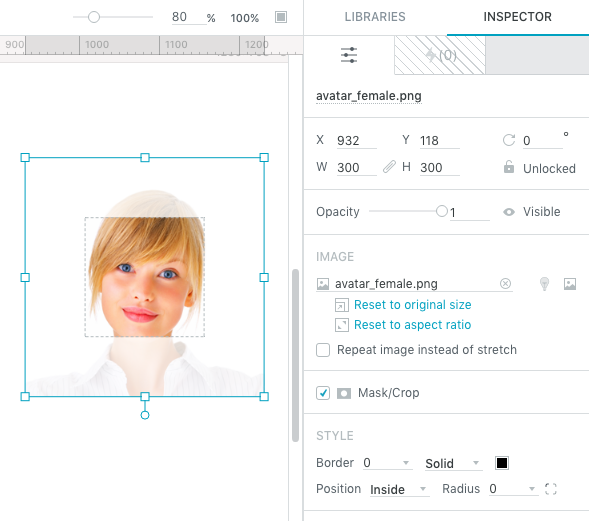
Task: Click the corner radius options icon
Action: pyautogui.click(x=550, y=489)
